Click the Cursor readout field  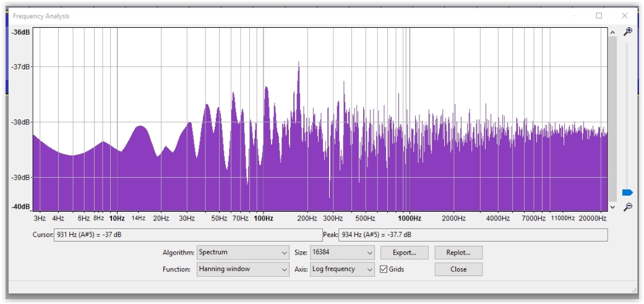tap(188, 235)
